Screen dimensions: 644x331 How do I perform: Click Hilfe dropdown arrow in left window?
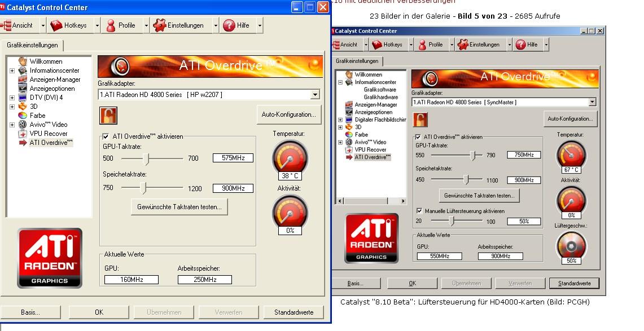pyautogui.click(x=260, y=25)
